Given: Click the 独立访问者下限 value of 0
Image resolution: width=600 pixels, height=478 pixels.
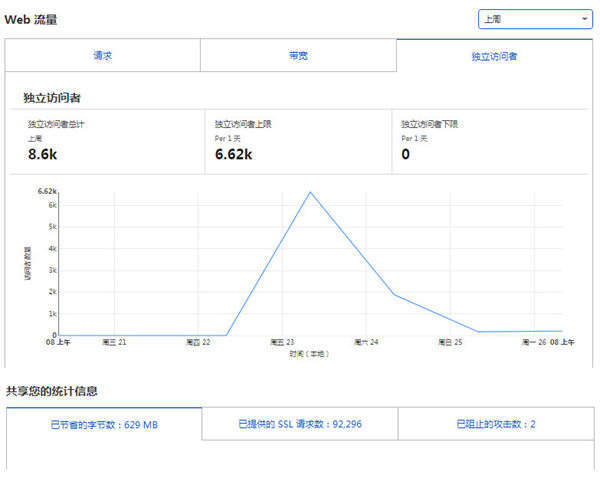Looking at the screenshot, I should point(405,155).
